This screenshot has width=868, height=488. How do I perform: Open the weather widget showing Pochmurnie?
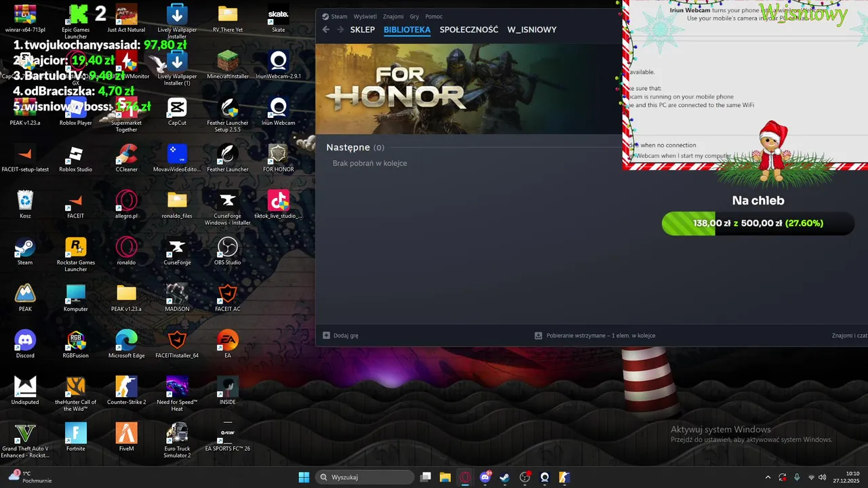[31, 477]
